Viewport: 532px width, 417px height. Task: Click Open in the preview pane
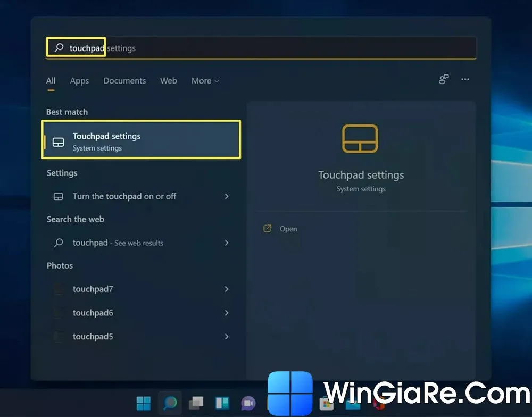point(288,229)
